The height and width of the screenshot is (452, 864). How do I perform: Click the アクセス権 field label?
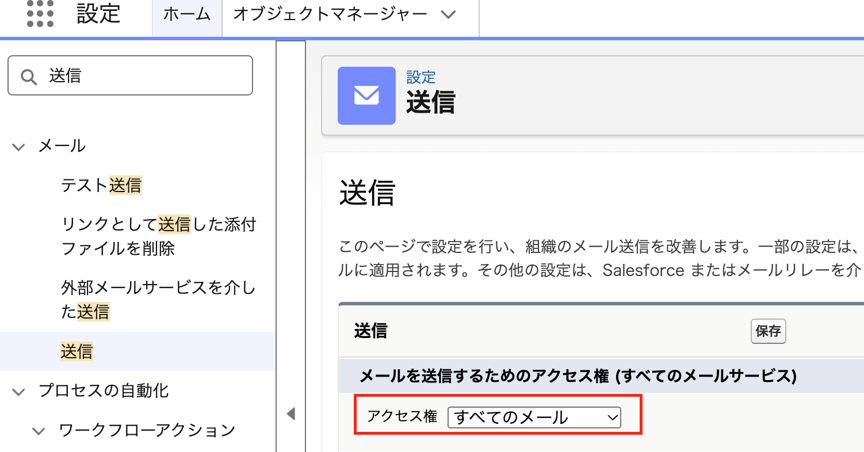click(x=402, y=416)
